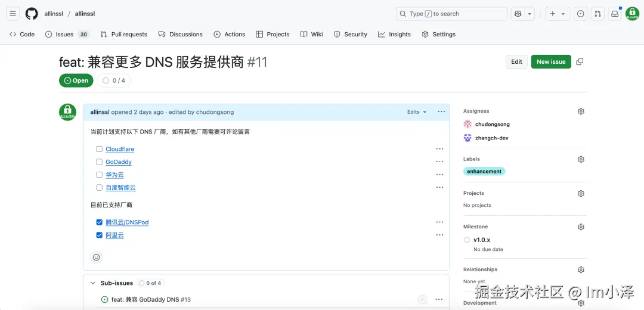This screenshot has width=644, height=310.
Task: Click the allinssl repository breadcrumb link
Action: (x=85, y=14)
